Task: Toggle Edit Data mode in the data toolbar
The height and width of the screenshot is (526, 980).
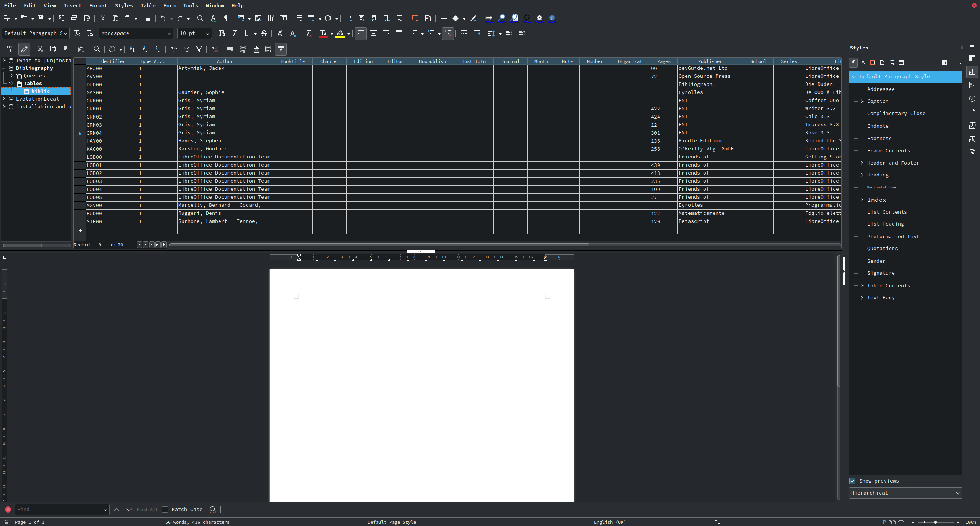Action: (x=25, y=49)
